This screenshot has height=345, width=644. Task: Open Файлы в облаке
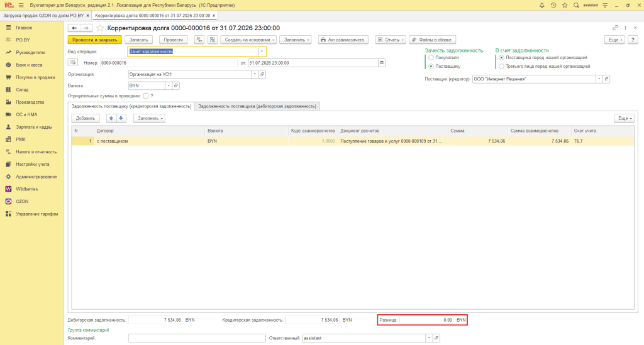(x=431, y=40)
